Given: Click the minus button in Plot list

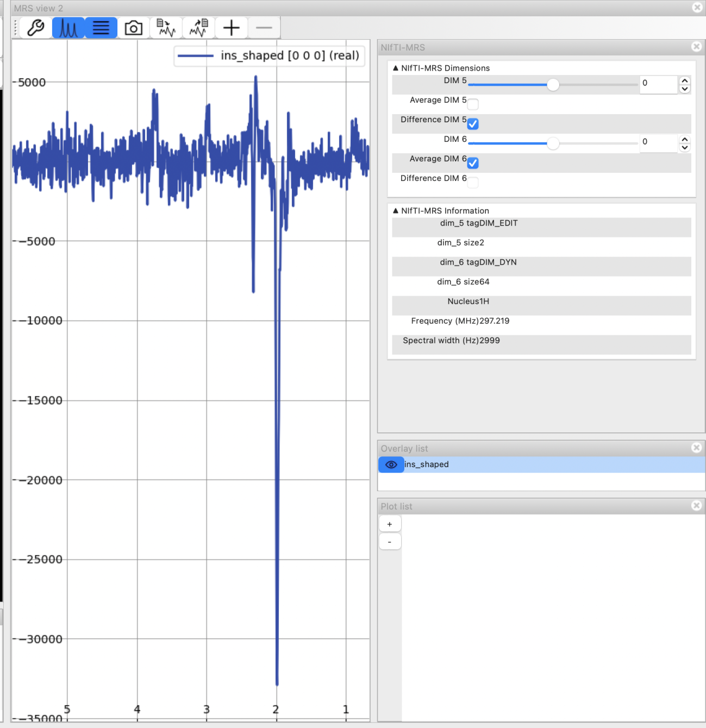Looking at the screenshot, I should pyautogui.click(x=390, y=542).
